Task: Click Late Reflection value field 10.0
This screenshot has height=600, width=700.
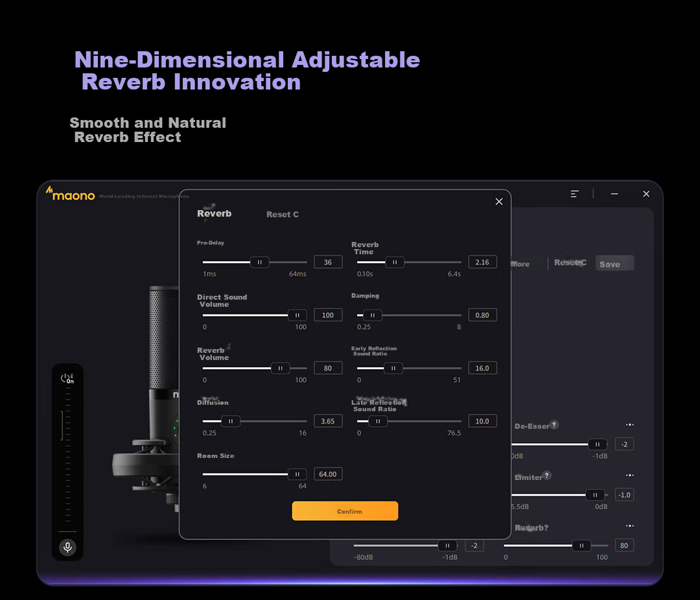Action: click(482, 421)
